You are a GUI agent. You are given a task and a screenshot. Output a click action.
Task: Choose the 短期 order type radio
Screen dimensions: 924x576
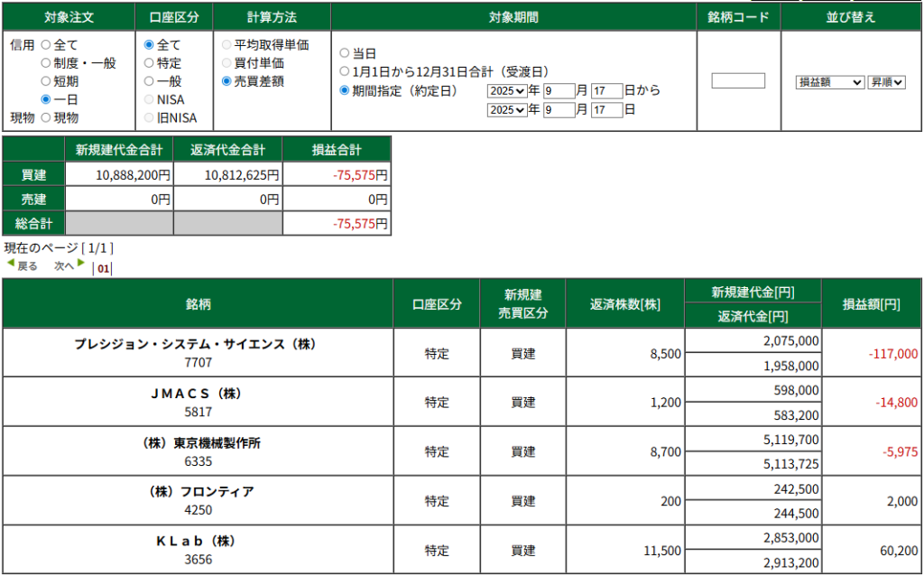pyautogui.click(x=45, y=81)
